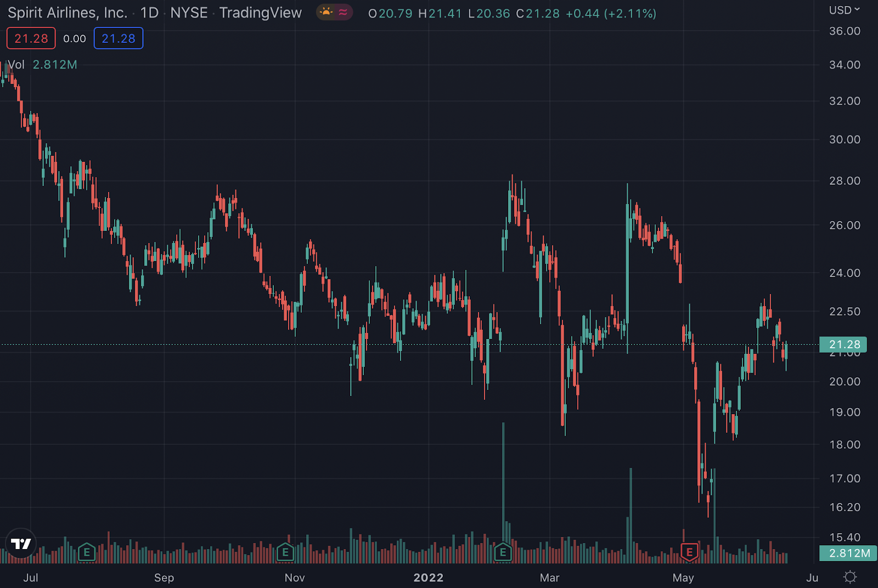
Task: Open chart settings gear icon
Action: tap(850, 577)
